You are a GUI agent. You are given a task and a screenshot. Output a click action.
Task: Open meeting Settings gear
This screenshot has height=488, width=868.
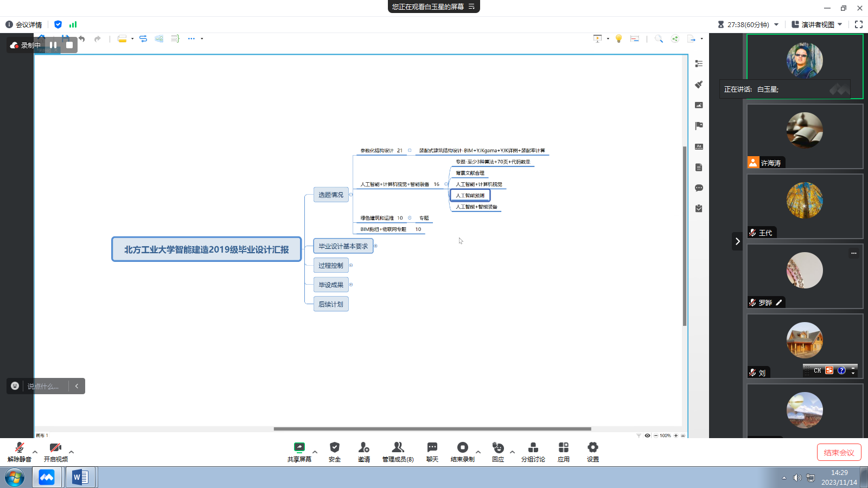coord(592,448)
